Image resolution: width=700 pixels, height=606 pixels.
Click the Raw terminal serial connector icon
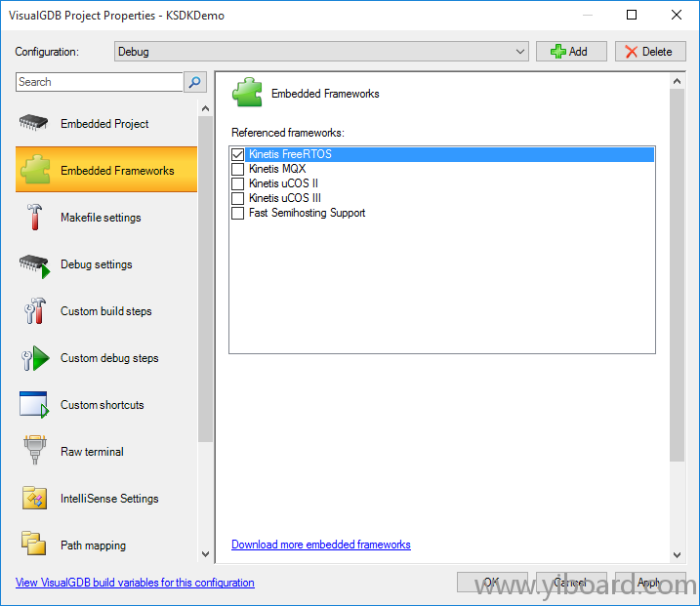35,450
